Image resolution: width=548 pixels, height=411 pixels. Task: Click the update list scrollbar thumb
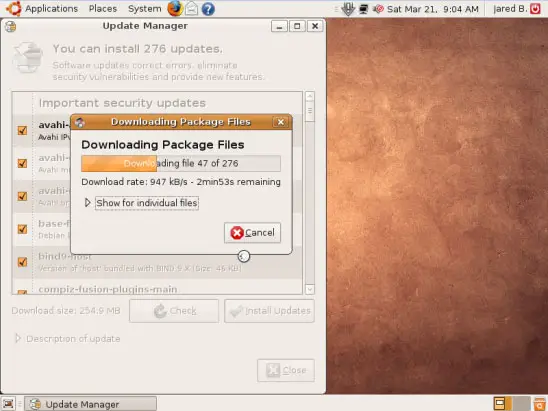coord(310,111)
